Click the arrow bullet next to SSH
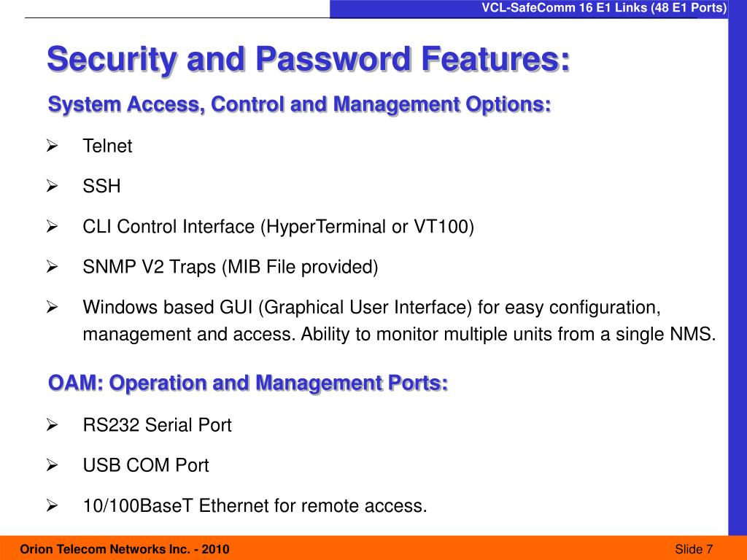This screenshot has width=747, height=560. point(52,186)
